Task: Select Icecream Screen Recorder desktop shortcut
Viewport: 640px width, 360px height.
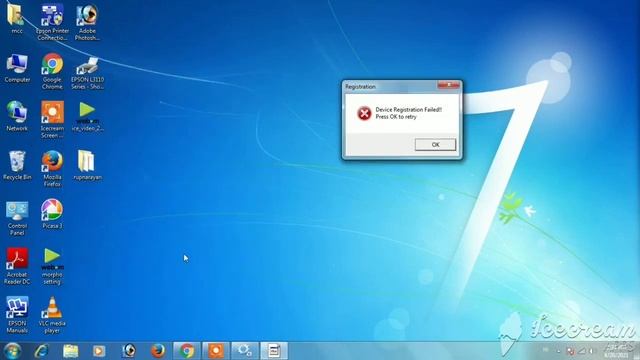Action: click(x=52, y=120)
